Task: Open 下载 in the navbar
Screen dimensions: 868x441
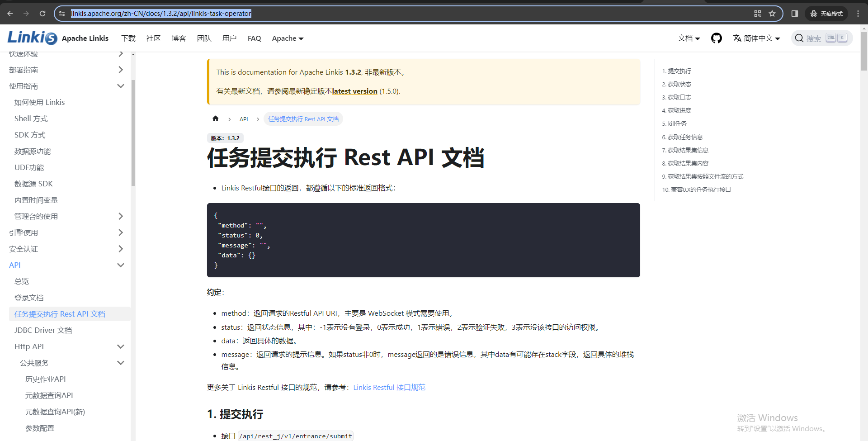Action: 128,38
